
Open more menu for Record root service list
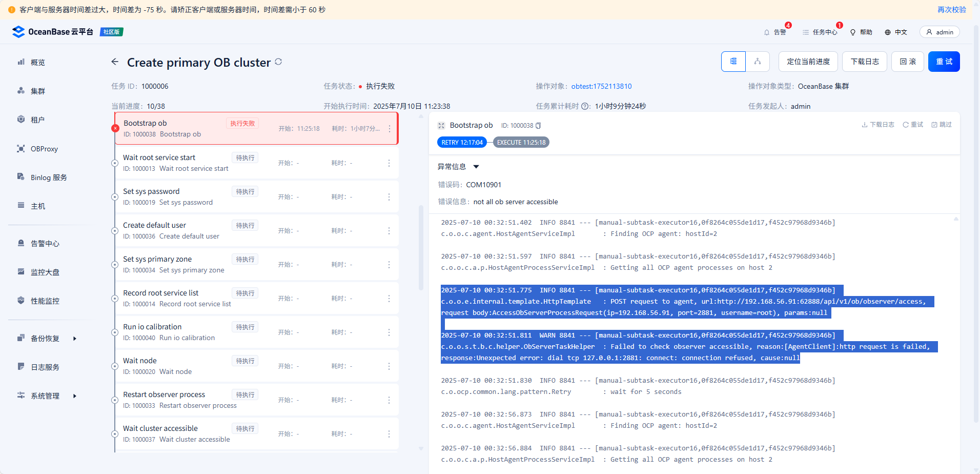tap(389, 299)
